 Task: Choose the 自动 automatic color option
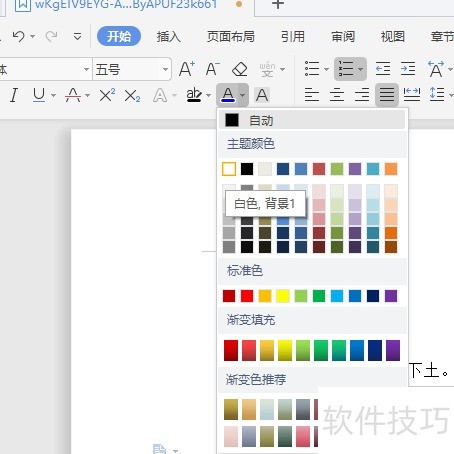[x=312, y=120]
